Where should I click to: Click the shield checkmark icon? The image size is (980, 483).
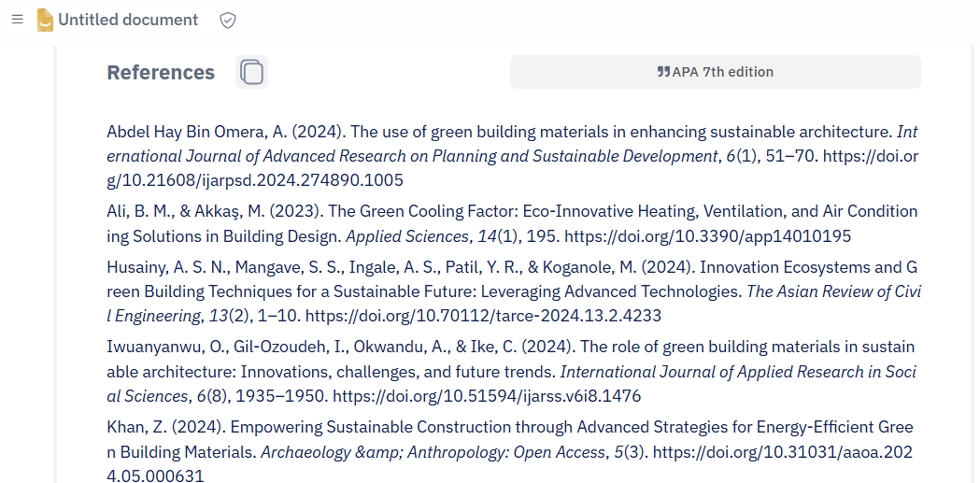coord(228,21)
